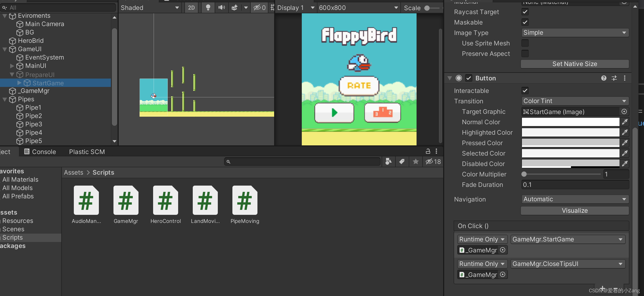The image size is (644, 296).
Task: Pick Selected Color with eyedropper
Action: pyautogui.click(x=625, y=153)
